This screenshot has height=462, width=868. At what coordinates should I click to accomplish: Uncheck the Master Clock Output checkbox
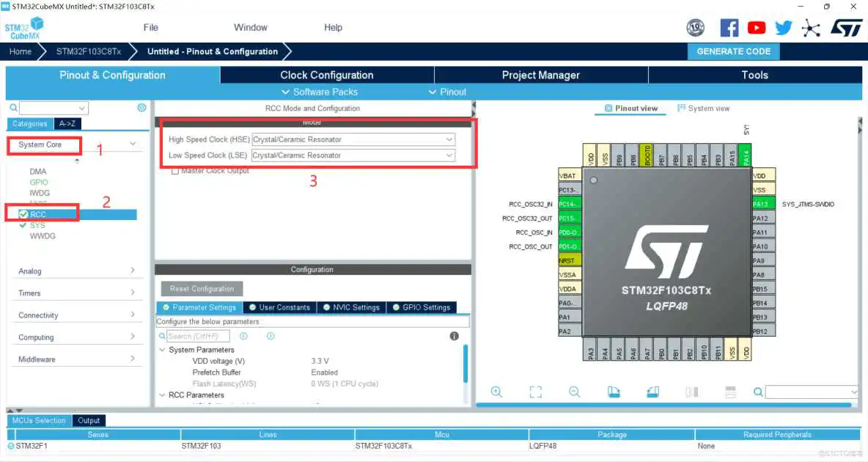coord(174,170)
